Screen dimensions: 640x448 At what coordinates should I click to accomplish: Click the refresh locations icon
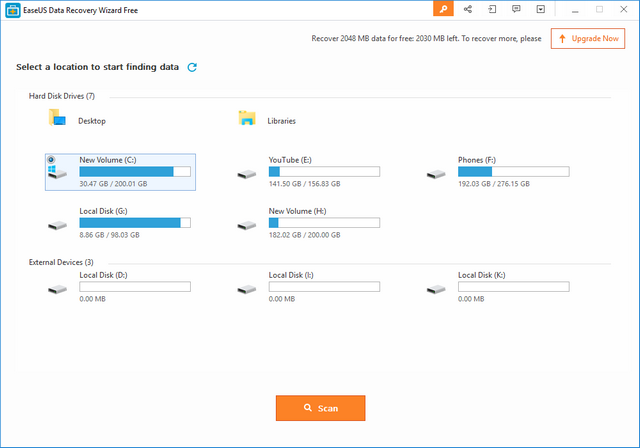192,67
